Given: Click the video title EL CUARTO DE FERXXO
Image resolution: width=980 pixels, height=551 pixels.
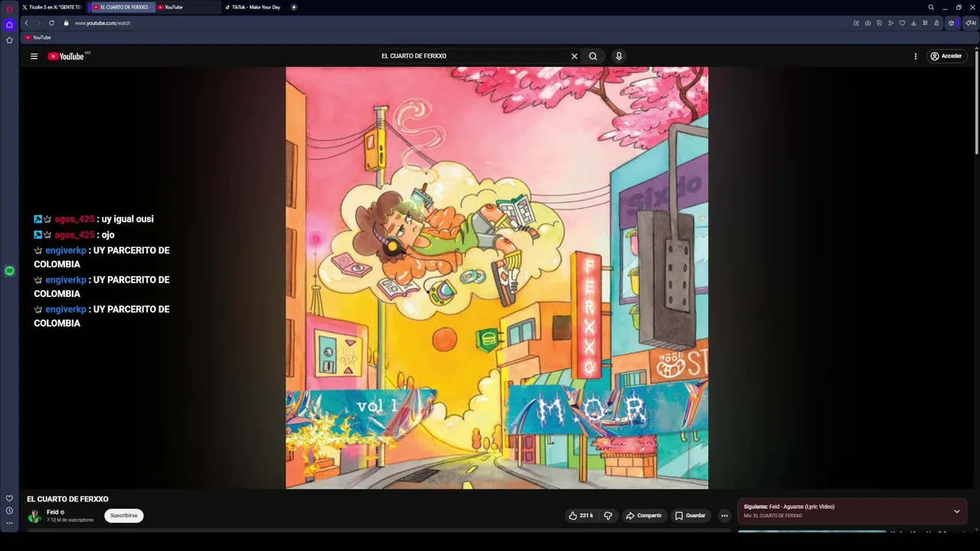Looking at the screenshot, I should [x=67, y=499].
